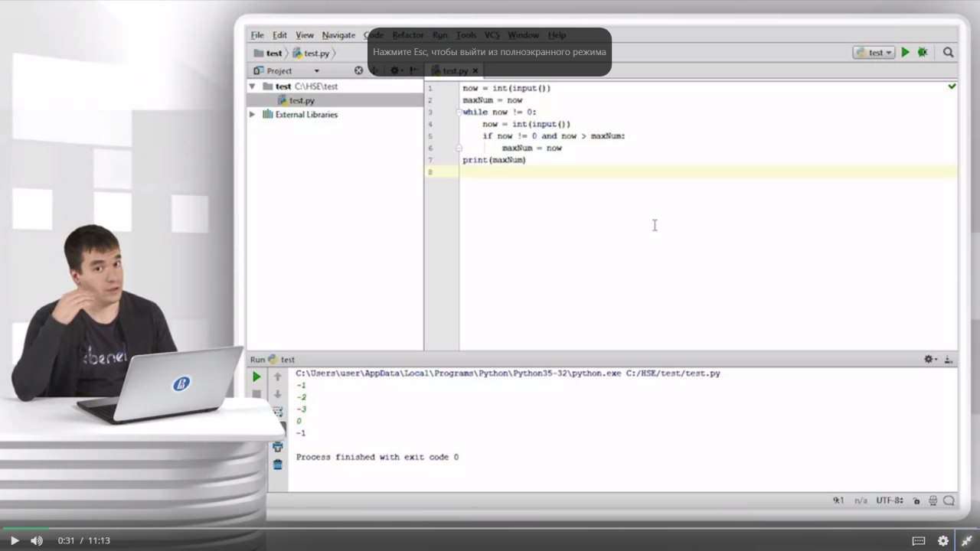The width and height of the screenshot is (980, 551).
Task: Click code line 'print(maxNum)'
Action: point(494,160)
